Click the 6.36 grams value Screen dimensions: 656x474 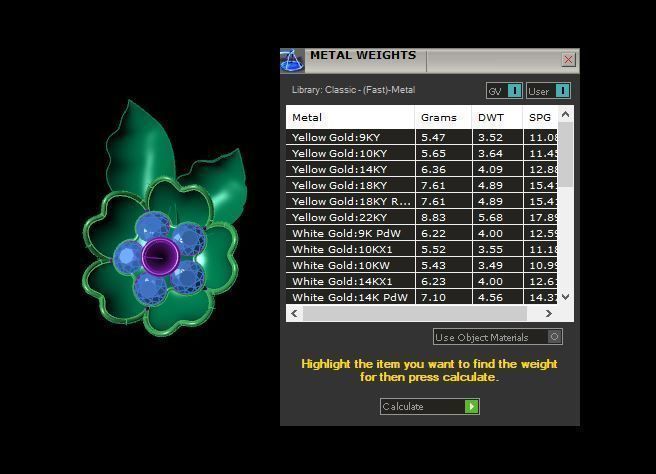coord(433,169)
